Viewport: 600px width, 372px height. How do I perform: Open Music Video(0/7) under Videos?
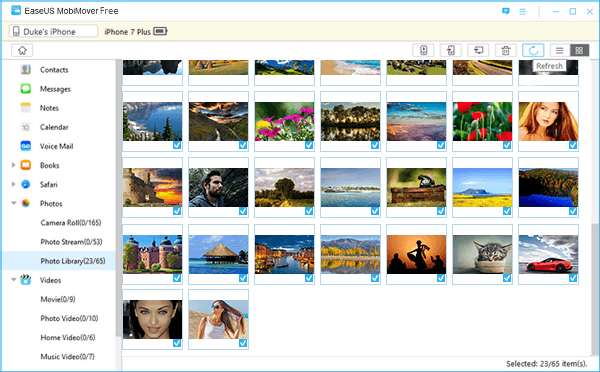coord(67,357)
